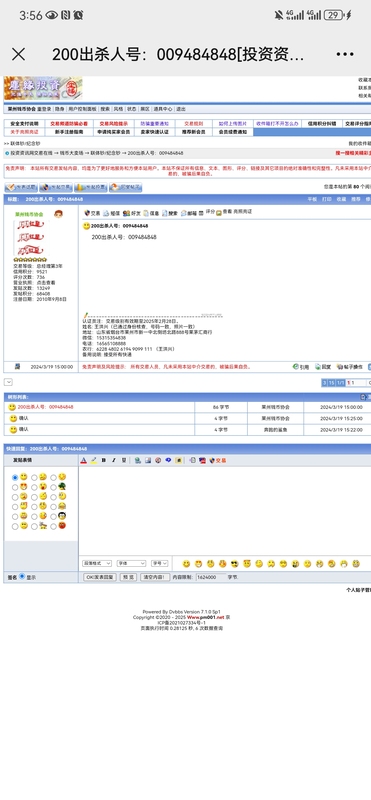371x800 pixels.
Task: Toggle bold formatting in the editor toolbar
Action: (x=104, y=460)
